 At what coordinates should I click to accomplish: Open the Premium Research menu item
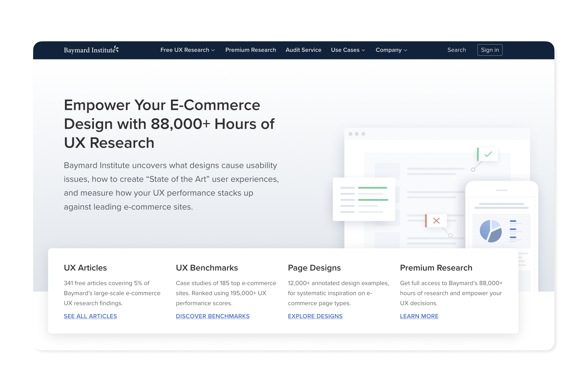(251, 50)
